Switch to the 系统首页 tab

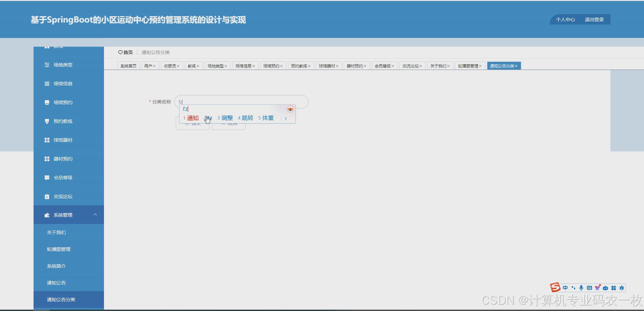[x=128, y=66]
